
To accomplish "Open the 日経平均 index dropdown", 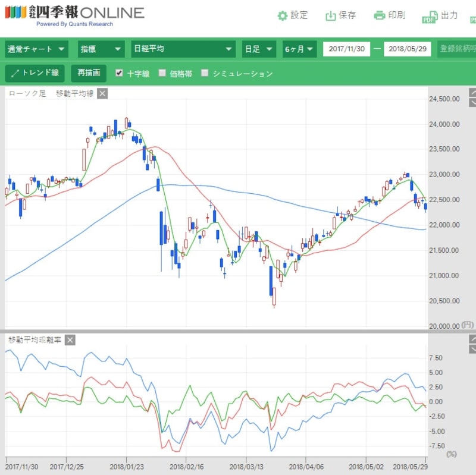I will point(183,49).
